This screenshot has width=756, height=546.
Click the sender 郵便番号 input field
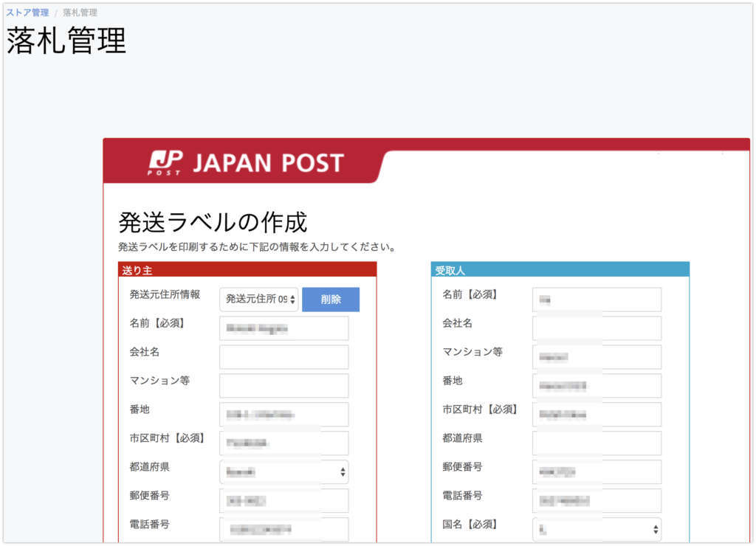(284, 501)
